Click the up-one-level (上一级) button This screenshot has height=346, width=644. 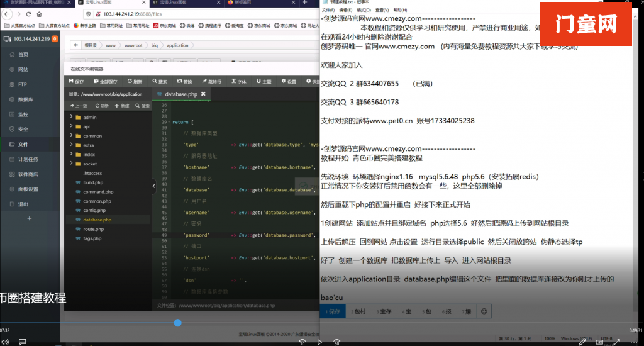pyautogui.click(x=79, y=106)
